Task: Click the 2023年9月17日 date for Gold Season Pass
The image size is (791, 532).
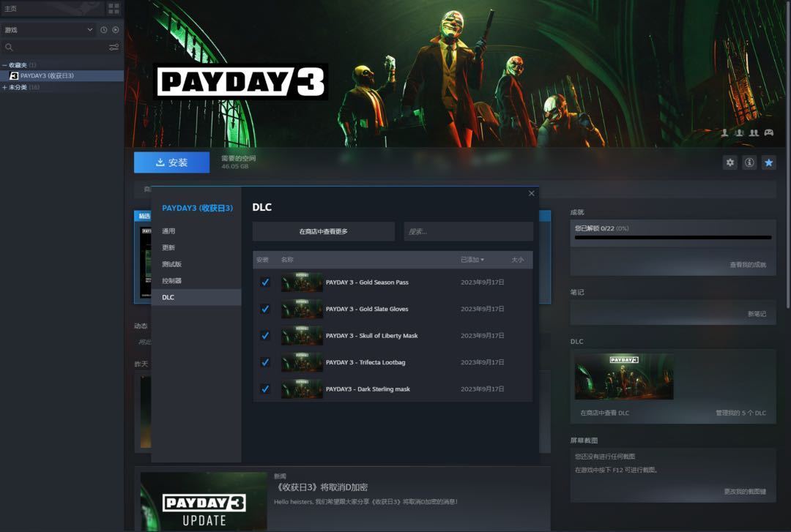Action: click(482, 282)
